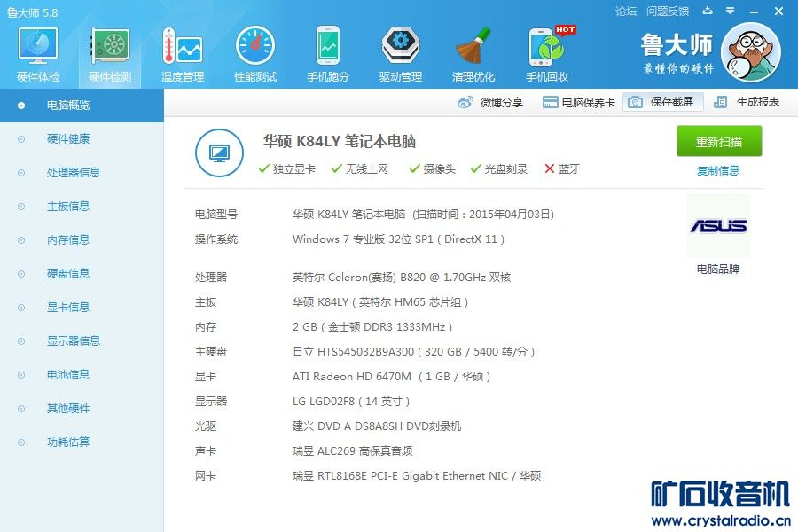Open 手机跑分 phone benchmark icon
This screenshot has height=532, width=798.
coord(328,55)
